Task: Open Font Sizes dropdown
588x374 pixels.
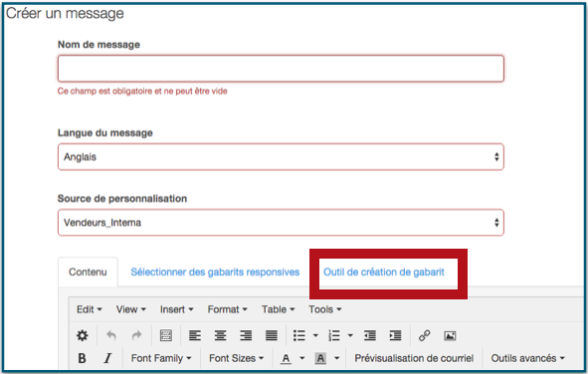Action: [x=236, y=359]
